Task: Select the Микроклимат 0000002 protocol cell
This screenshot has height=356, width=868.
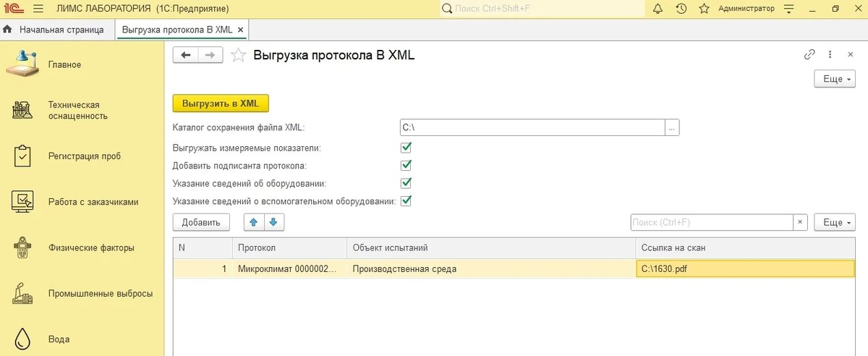Action: [289, 268]
